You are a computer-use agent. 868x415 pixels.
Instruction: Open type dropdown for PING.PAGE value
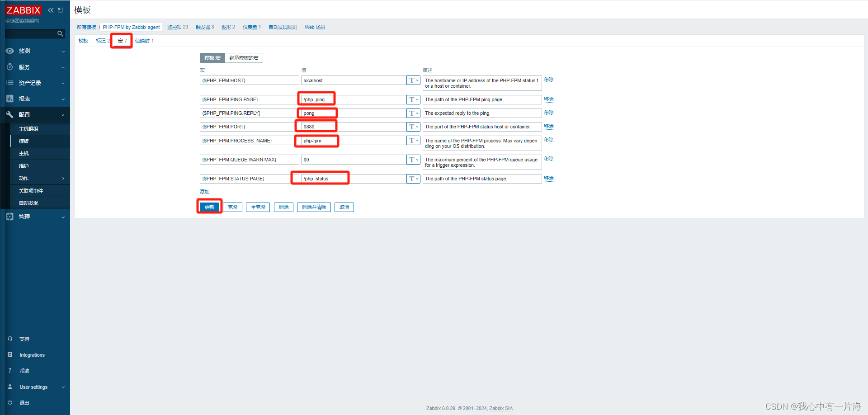coord(413,99)
